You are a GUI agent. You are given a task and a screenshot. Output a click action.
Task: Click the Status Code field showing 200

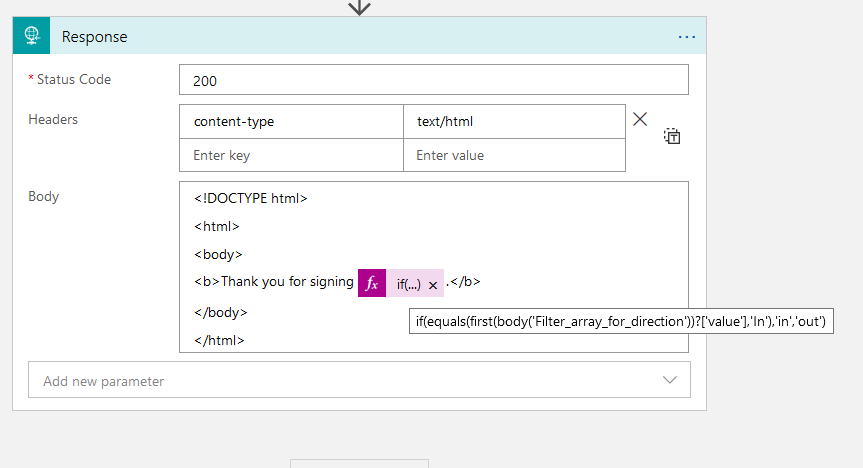coord(434,80)
